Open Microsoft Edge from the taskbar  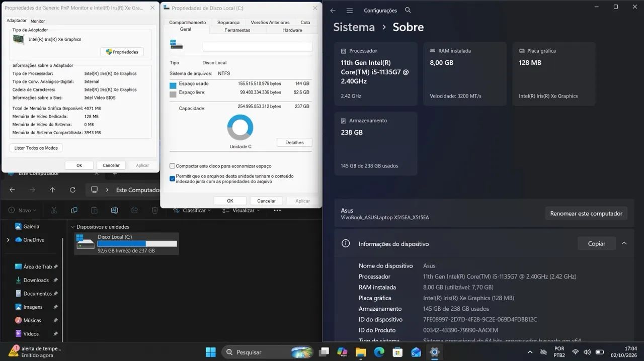point(379,352)
